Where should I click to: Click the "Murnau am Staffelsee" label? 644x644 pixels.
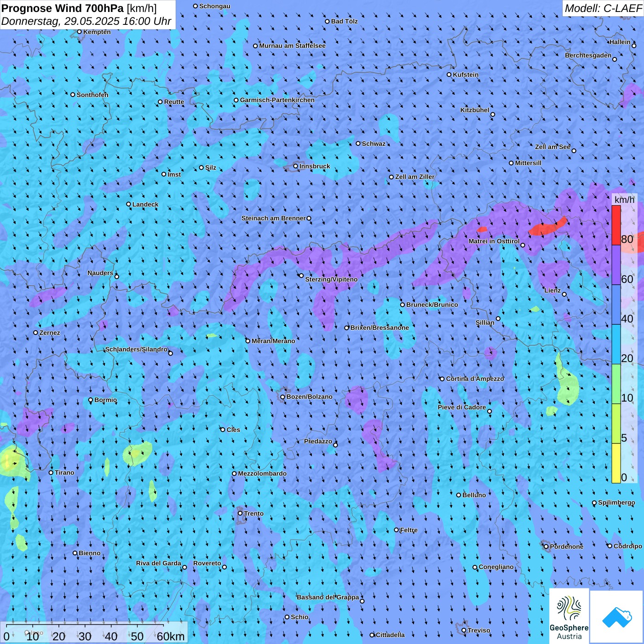[x=292, y=46]
